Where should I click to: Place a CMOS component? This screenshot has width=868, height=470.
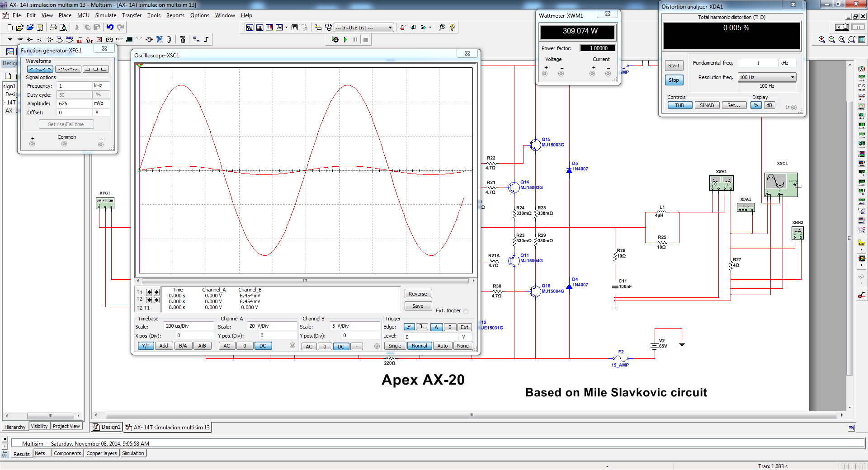click(69, 39)
